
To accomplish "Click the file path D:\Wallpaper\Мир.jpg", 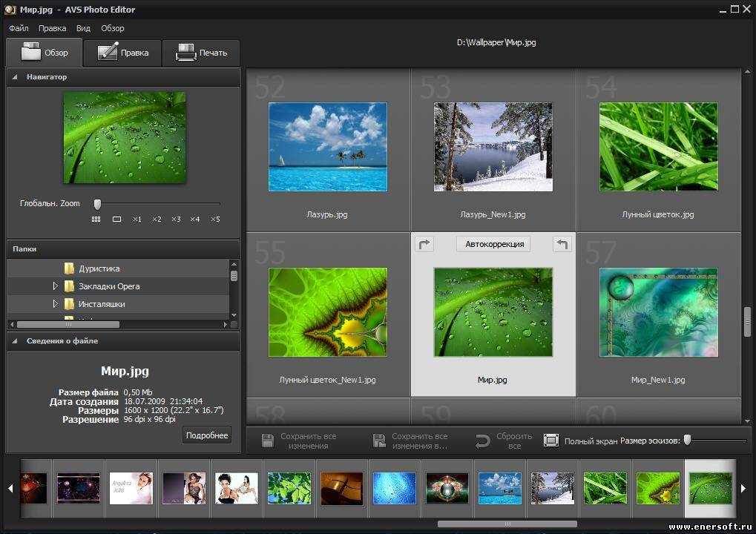I will pos(496,42).
